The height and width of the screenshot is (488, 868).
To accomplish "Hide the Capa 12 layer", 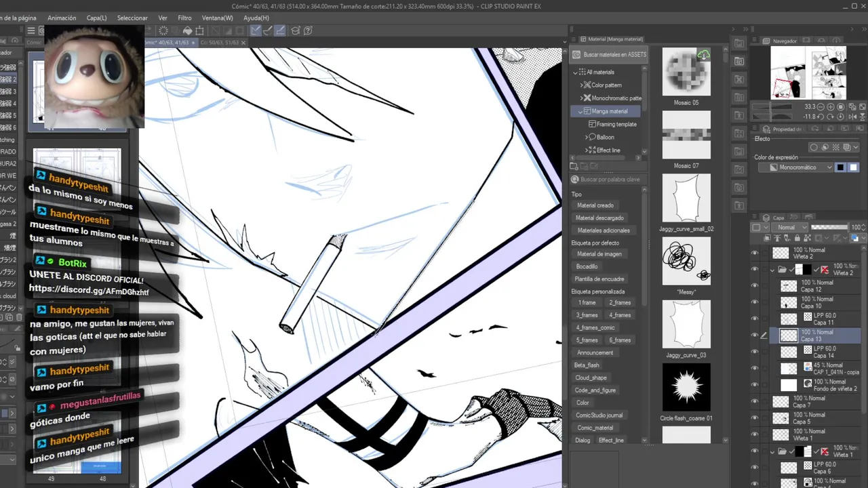I will [755, 285].
